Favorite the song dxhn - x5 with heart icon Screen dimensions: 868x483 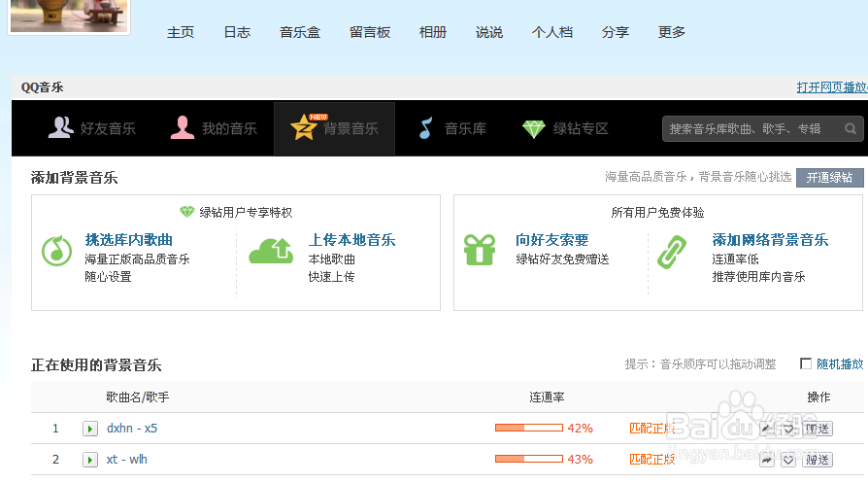[788, 429]
